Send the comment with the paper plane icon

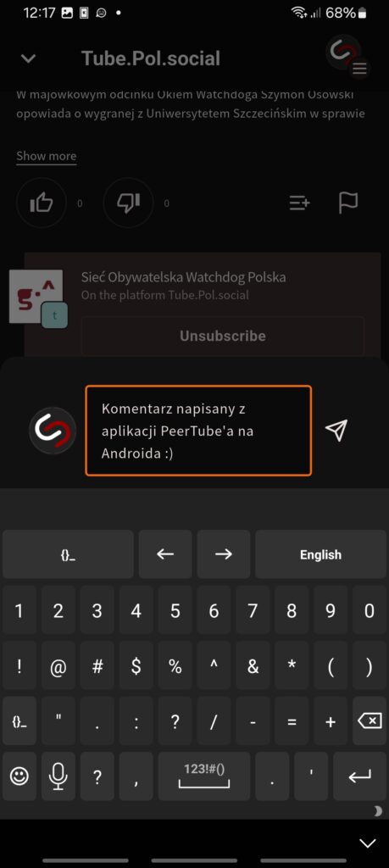[x=336, y=430]
